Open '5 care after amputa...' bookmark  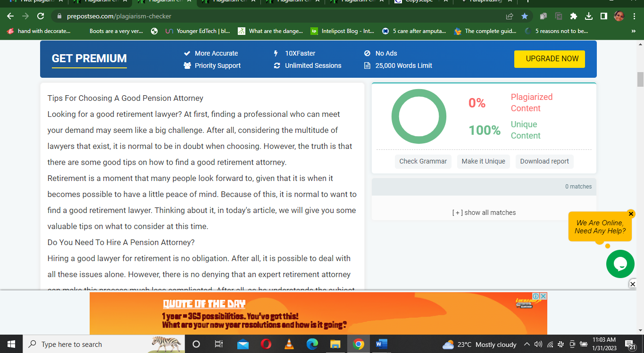[414, 31]
